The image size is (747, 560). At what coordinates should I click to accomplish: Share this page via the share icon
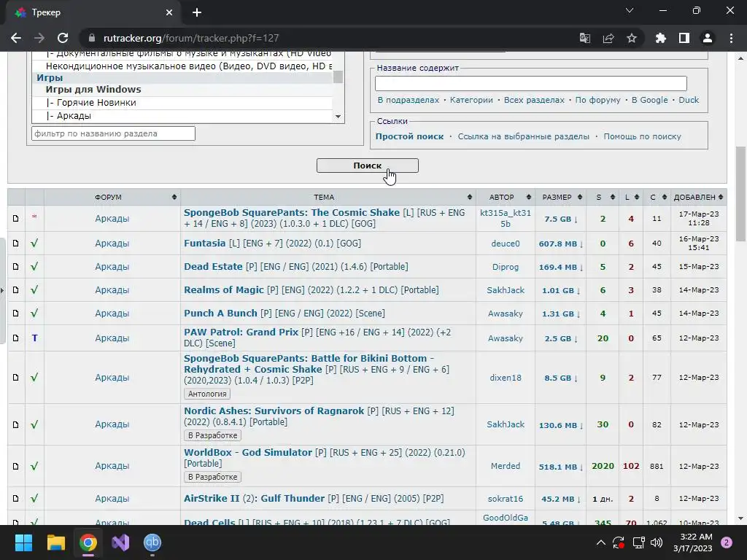click(x=608, y=38)
